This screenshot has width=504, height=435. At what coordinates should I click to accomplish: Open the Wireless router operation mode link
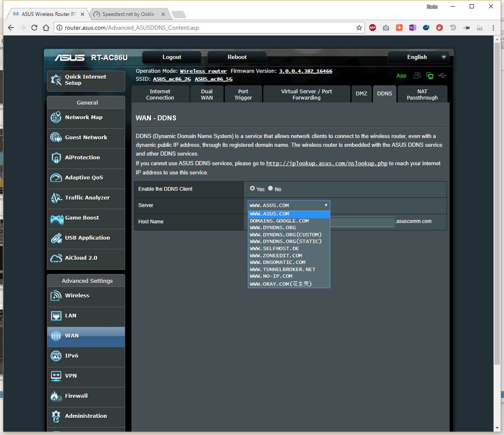click(x=203, y=71)
